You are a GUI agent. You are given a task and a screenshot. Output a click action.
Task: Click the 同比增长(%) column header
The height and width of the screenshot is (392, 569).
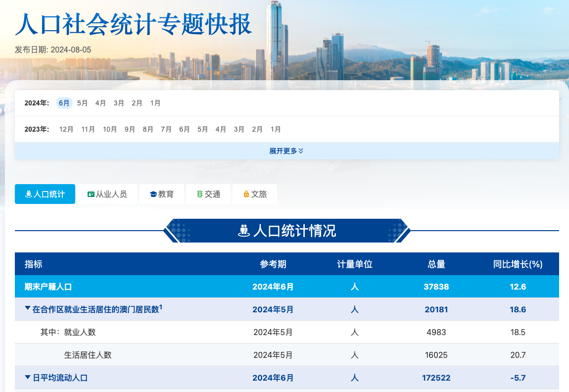click(518, 264)
